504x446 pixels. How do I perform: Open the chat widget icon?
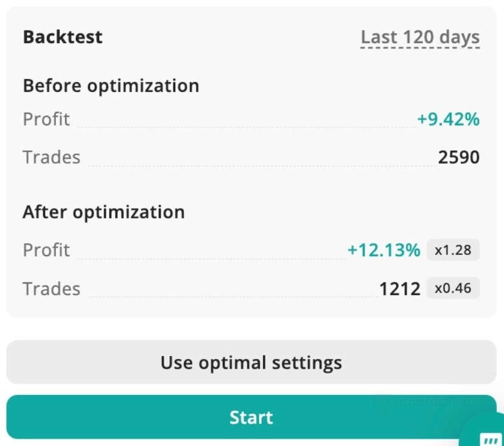pos(489,438)
